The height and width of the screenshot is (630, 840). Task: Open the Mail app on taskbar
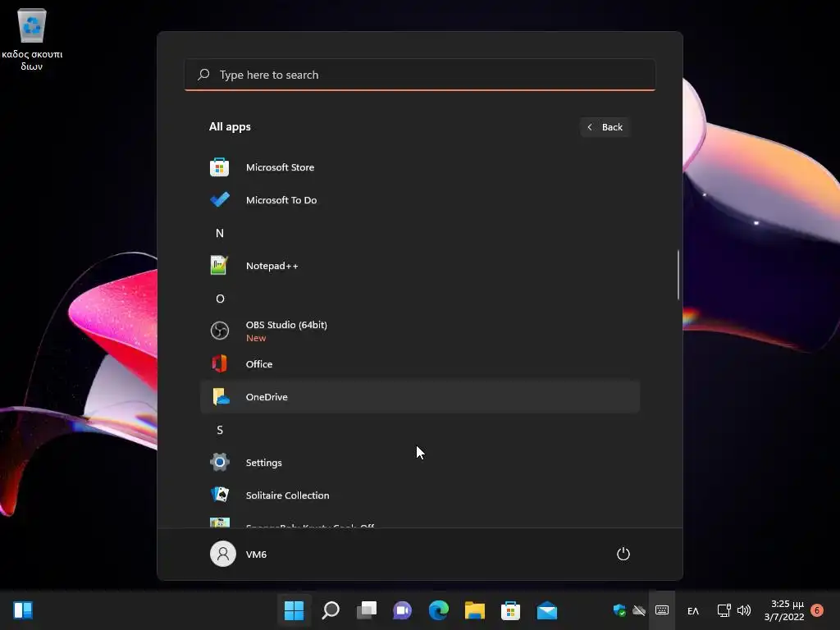[x=547, y=610]
